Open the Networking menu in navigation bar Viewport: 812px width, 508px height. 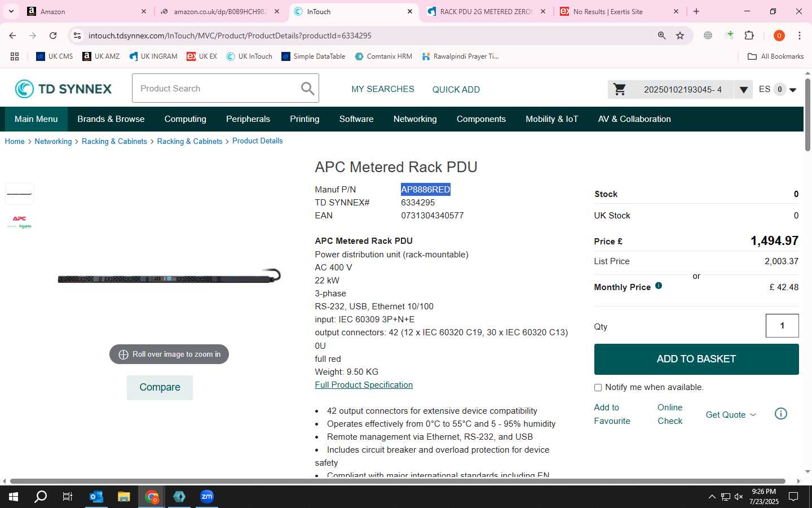point(415,119)
